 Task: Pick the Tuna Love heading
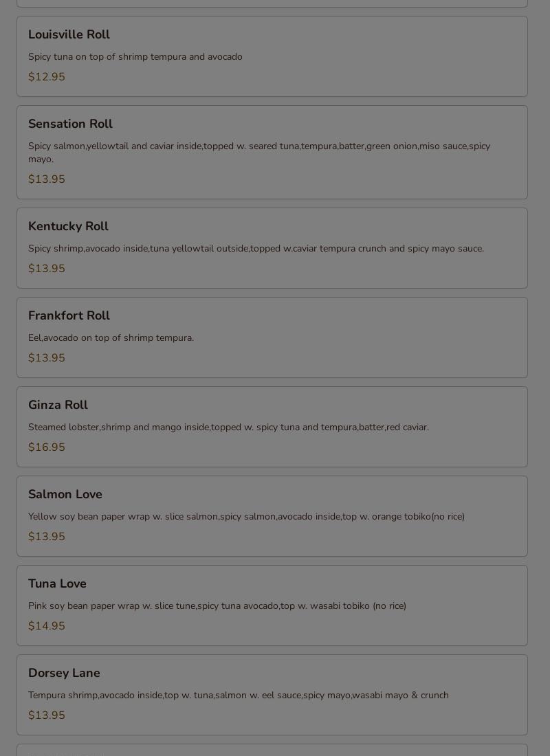[x=57, y=583]
